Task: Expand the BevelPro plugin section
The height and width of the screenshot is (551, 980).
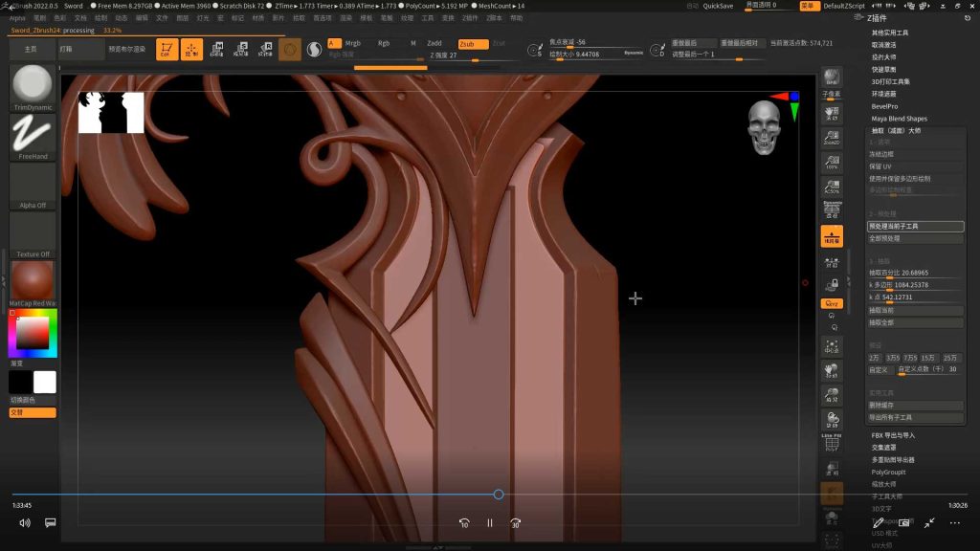Action: click(884, 106)
